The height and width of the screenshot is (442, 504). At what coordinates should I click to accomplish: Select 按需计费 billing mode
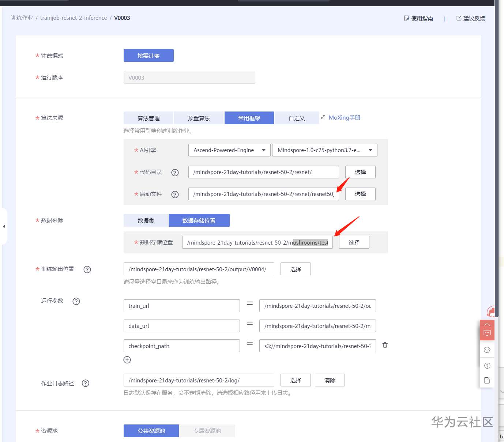click(148, 56)
